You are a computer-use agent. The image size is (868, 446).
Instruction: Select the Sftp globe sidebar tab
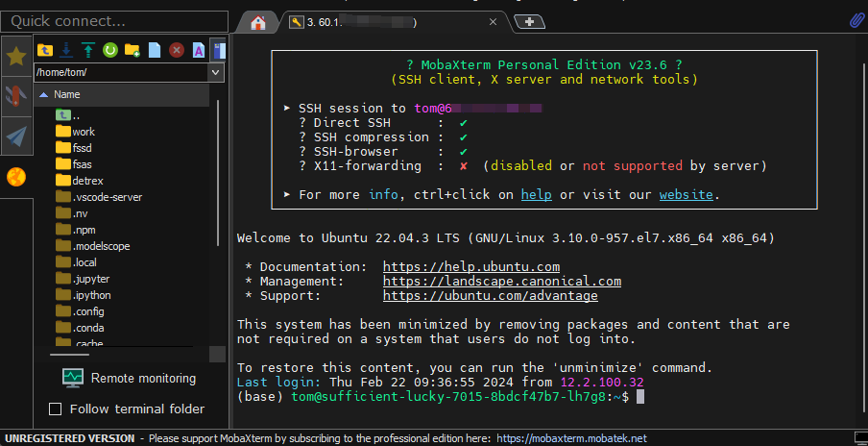tap(16, 177)
